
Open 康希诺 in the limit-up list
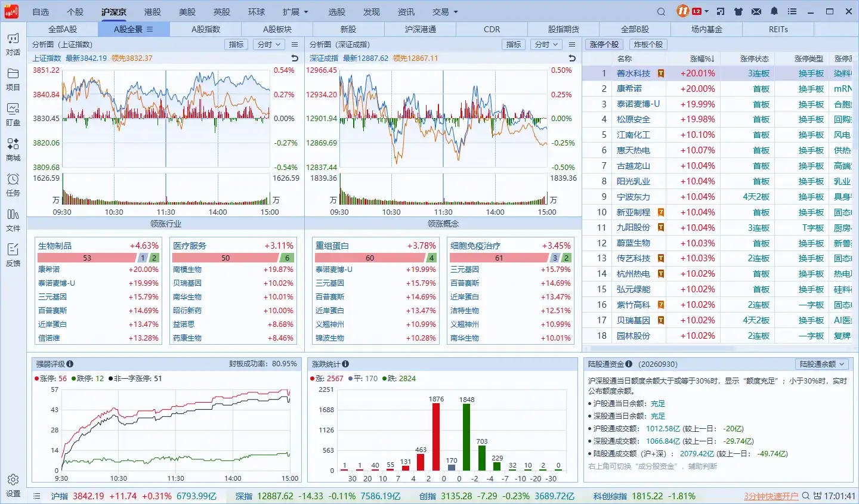pos(629,89)
